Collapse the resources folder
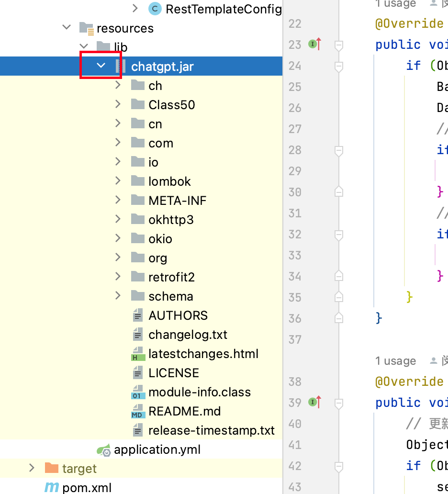Viewport: 448px width, 494px height. (x=67, y=28)
